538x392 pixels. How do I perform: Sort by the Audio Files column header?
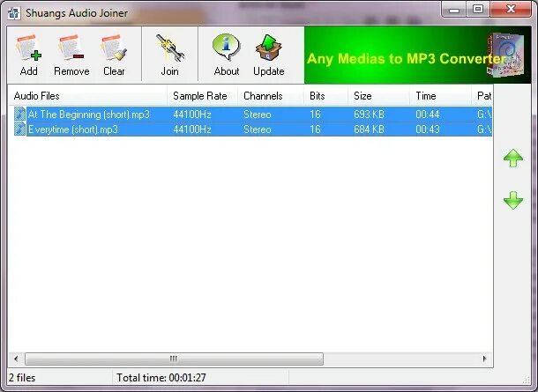(88, 96)
